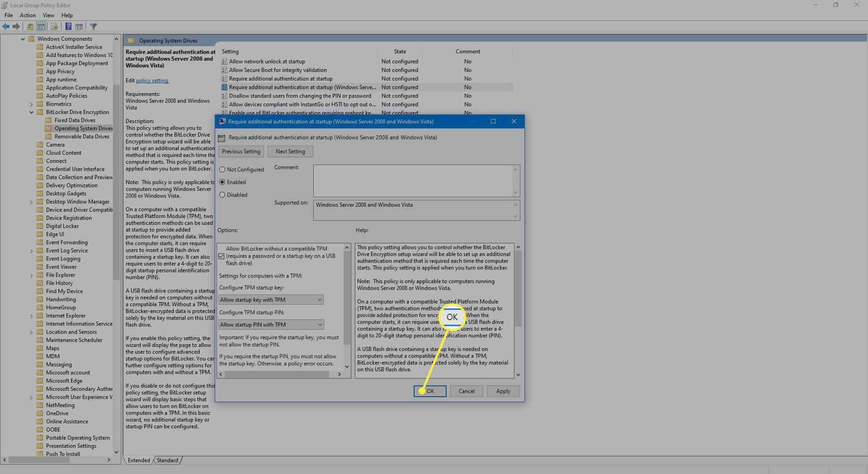Expand the File Explorer tree node
The image size is (868, 474).
[x=31, y=275]
